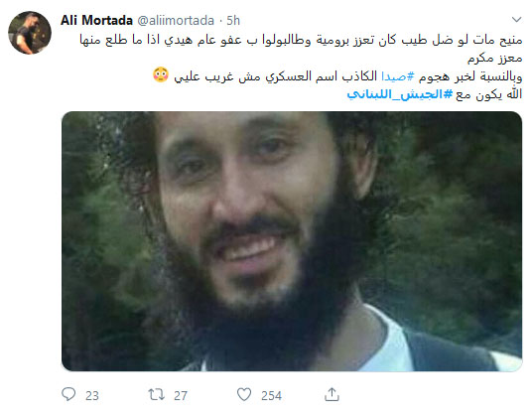Open the #صيدا hashtag link
This screenshot has width=532, height=417.
[x=398, y=76]
